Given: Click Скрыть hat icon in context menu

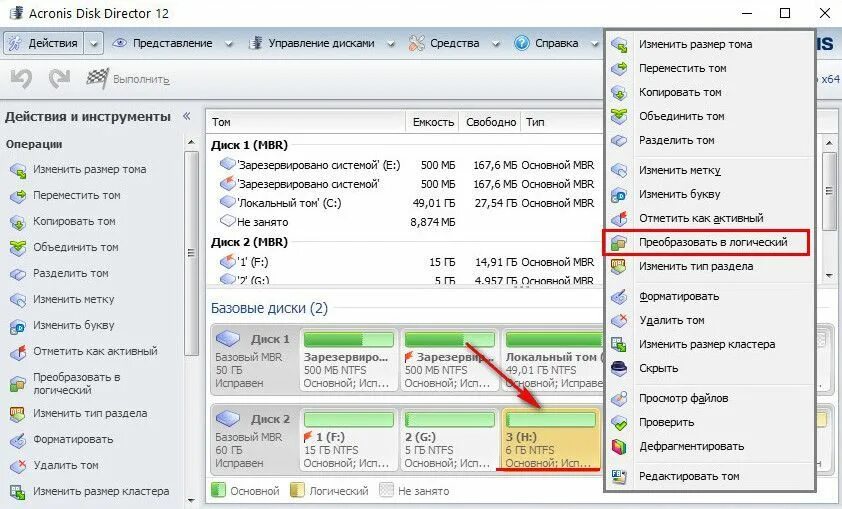Looking at the screenshot, I should [619, 368].
